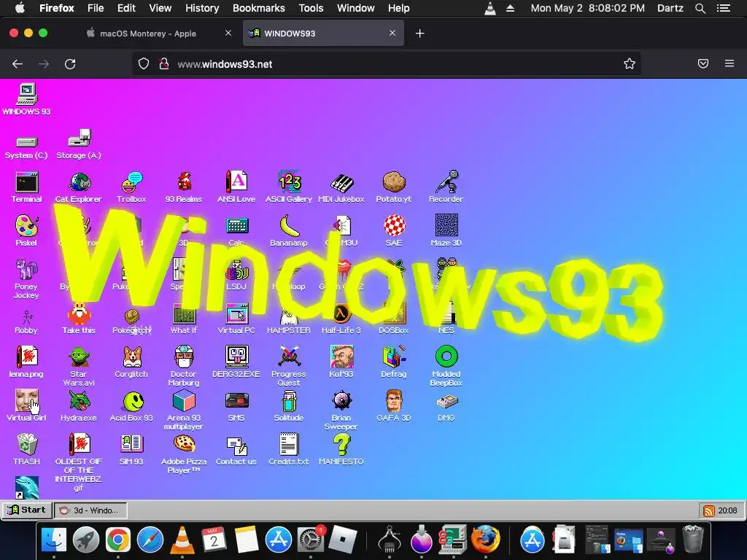Screen dimensions: 747x560
Task: Click the RSS feed tray icon
Action: [708, 510]
